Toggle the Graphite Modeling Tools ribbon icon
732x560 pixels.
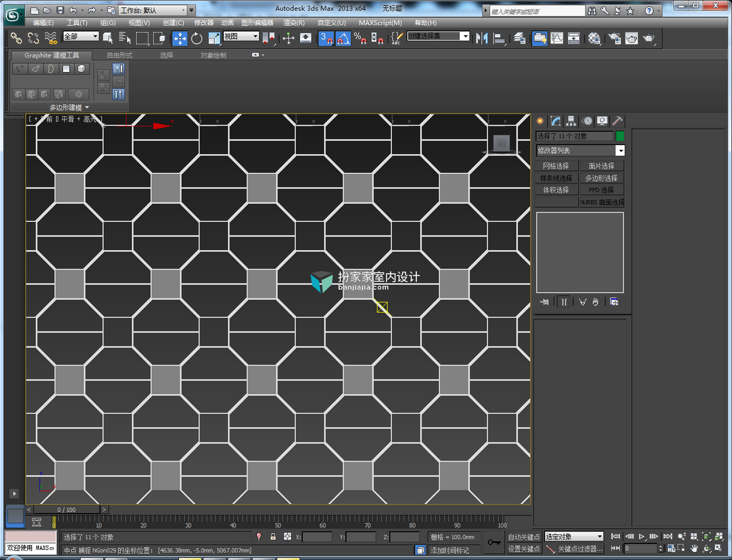click(x=539, y=38)
